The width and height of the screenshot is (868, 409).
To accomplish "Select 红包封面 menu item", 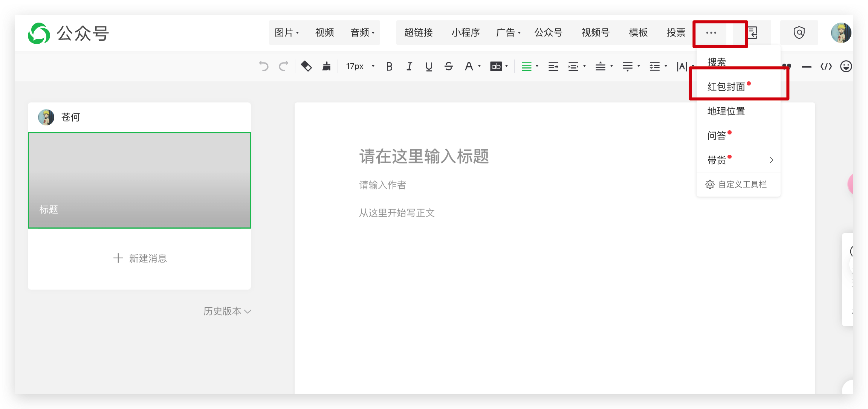I will (x=738, y=87).
